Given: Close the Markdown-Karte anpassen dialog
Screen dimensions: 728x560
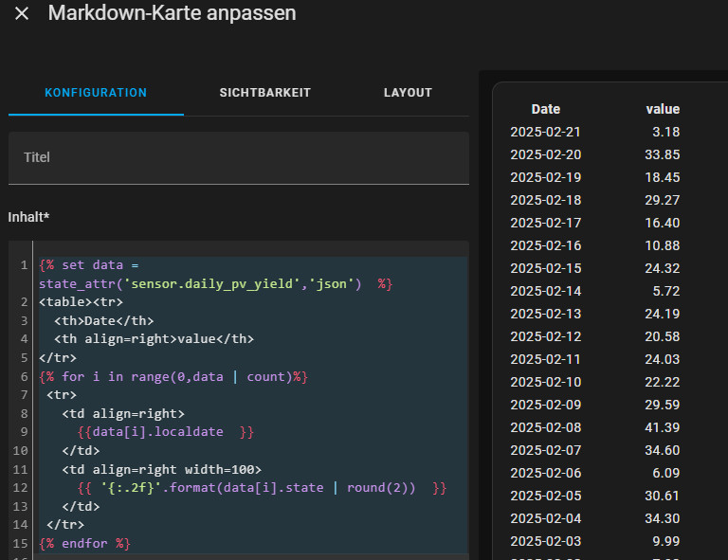Looking at the screenshot, I should 22,13.
